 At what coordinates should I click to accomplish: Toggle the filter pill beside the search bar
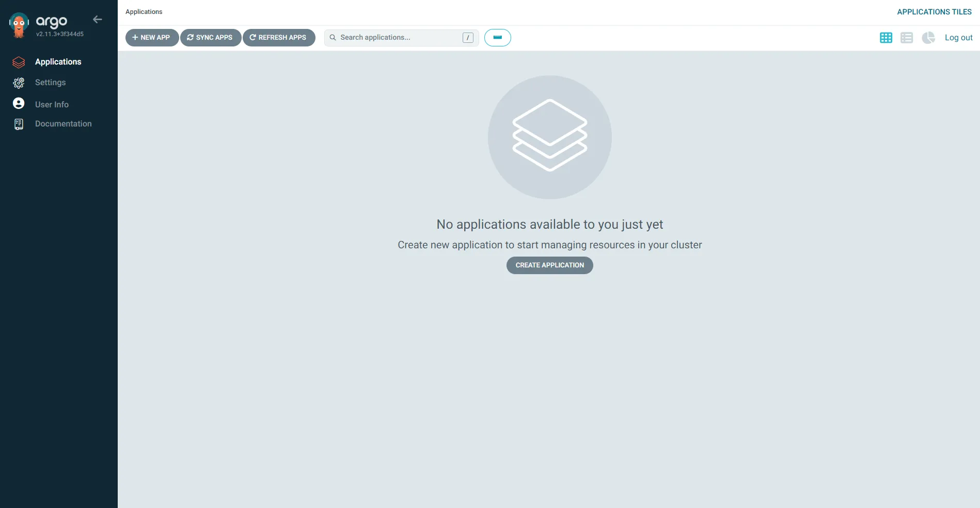497,37
